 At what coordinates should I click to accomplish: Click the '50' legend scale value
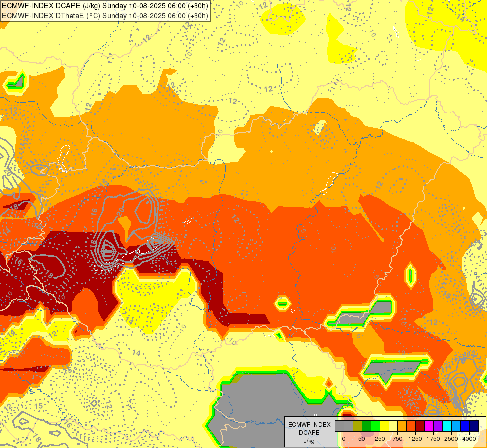tap(362, 439)
